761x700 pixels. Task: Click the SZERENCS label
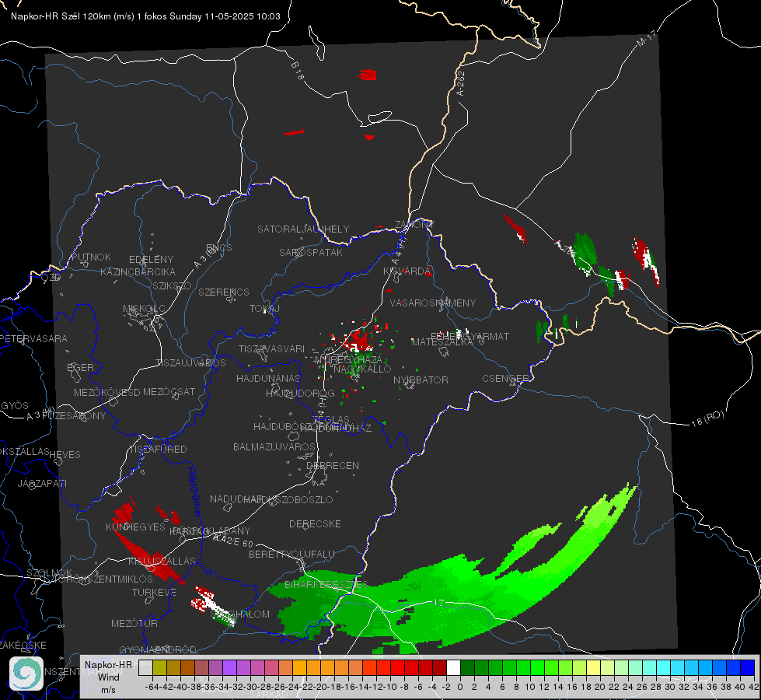(x=224, y=292)
